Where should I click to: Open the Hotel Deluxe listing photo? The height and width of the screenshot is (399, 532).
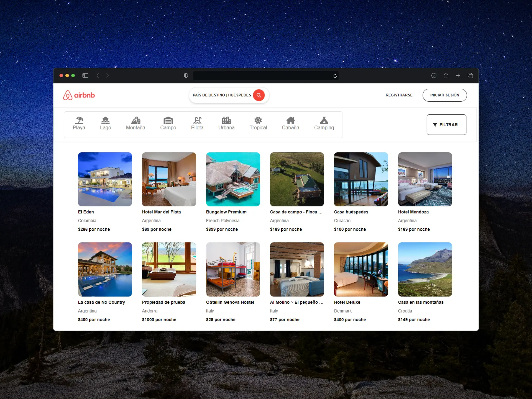[x=361, y=270]
